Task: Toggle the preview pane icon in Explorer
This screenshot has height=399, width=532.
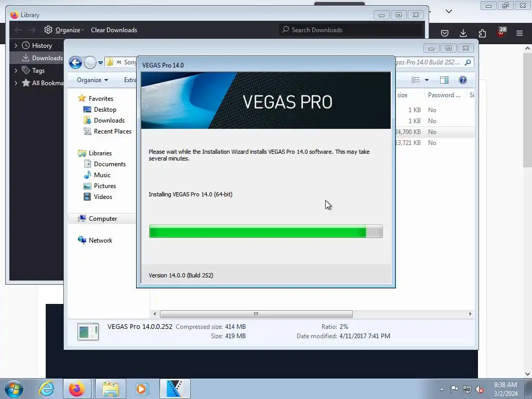Action: click(x=444, y=80)
